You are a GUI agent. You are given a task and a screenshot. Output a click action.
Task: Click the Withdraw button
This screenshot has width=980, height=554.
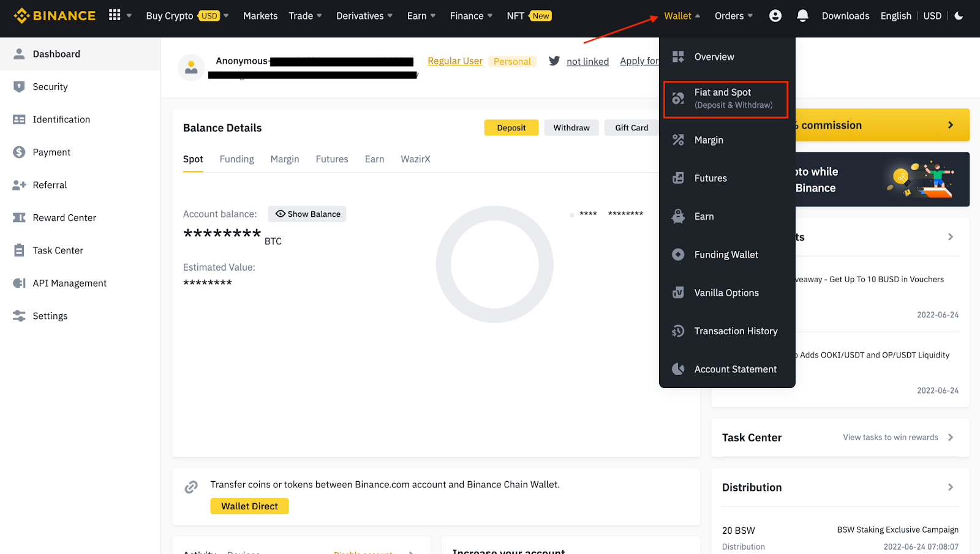571,127
